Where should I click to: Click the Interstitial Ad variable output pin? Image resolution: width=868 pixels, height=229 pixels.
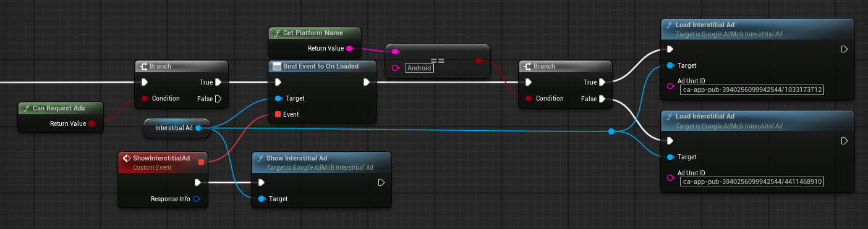pyautogui.click(x=198, y=128)
